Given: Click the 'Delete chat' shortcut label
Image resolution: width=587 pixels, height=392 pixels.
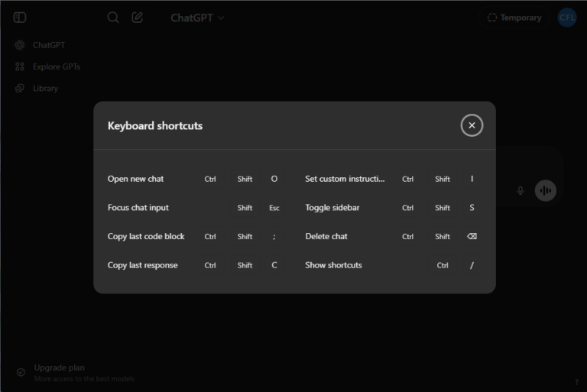Looking at the screenshot, I should coord(326,237).
